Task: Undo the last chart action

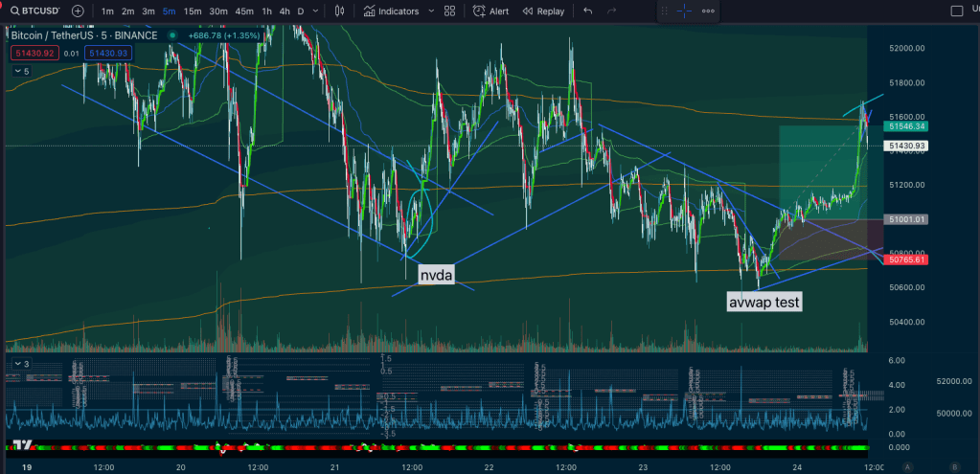Action: click(x=587, y=11)
